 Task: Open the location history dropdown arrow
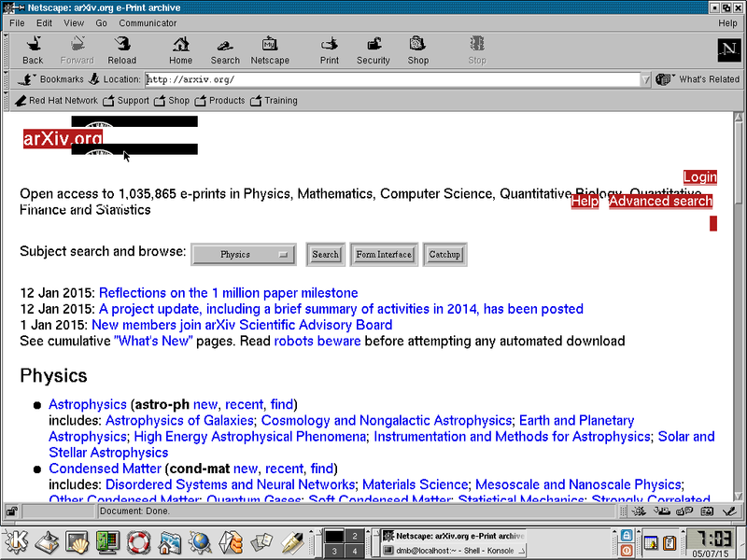(645, 79)
